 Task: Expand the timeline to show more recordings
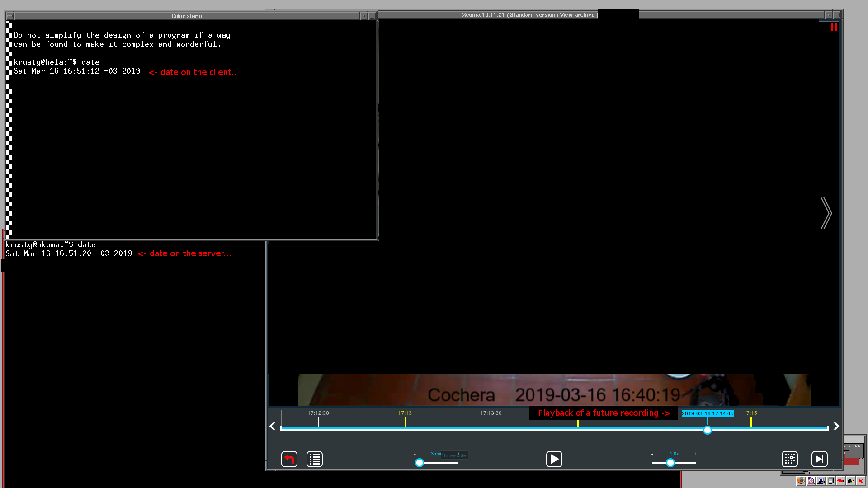459,454
